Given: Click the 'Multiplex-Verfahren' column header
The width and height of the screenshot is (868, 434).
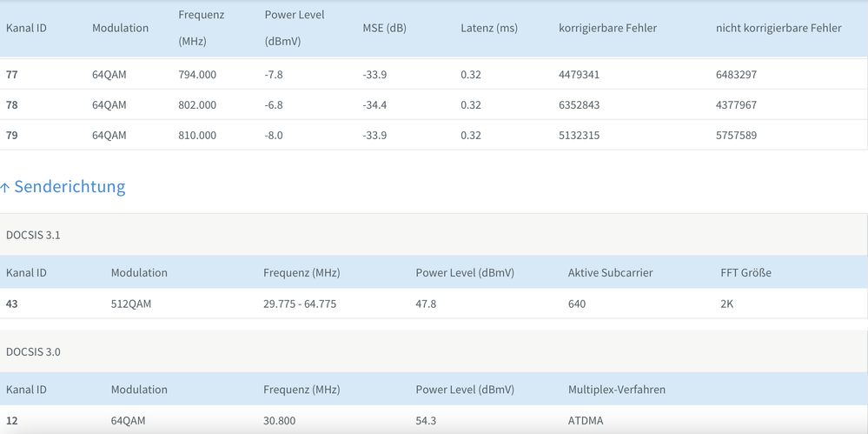Looking at the screenshot, I should coord(617,390).
